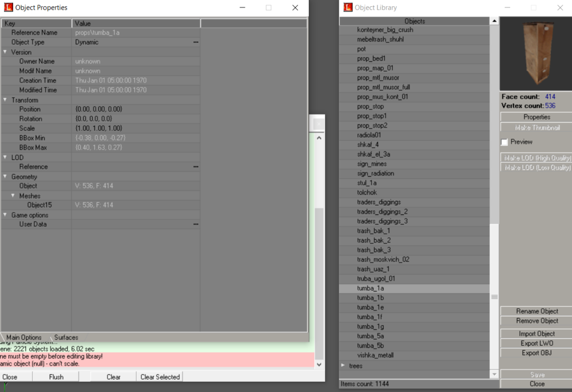Collapse the Transform section
The height and width of the screenshot is (392, 572).
[x=5, y=100]
